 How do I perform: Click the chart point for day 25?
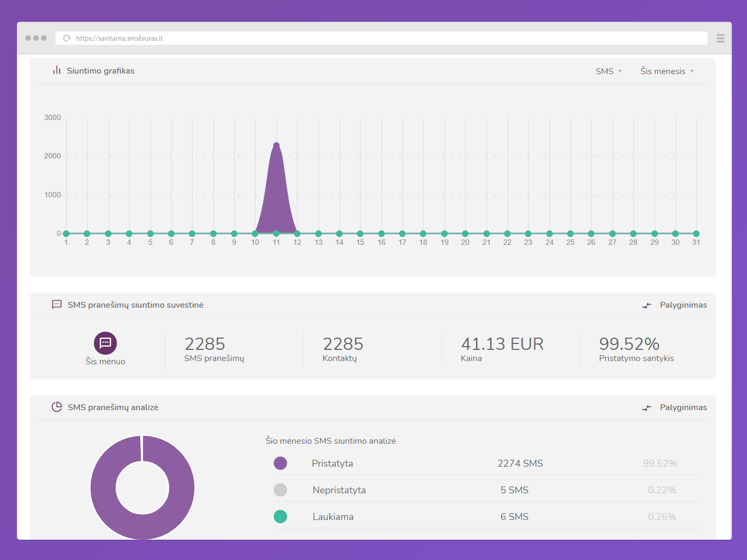pyautogui.click(x=570, y=234)
